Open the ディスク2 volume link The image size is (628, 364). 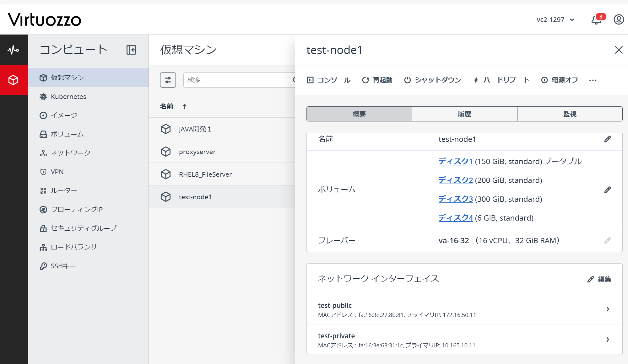[x=455, y=180]
